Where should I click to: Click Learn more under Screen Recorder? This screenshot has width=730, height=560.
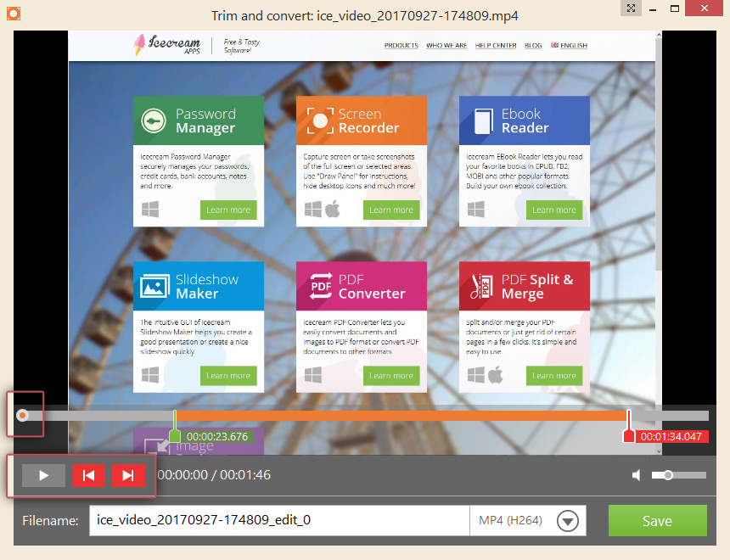(391, 210)
